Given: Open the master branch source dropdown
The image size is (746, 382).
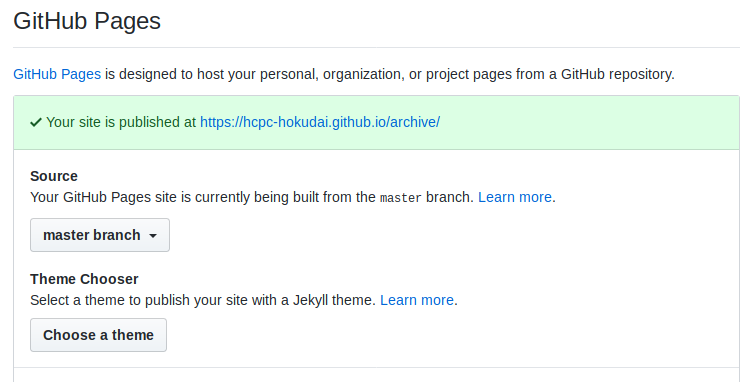Looking at the screenshot, I should [x=100, y=235].
